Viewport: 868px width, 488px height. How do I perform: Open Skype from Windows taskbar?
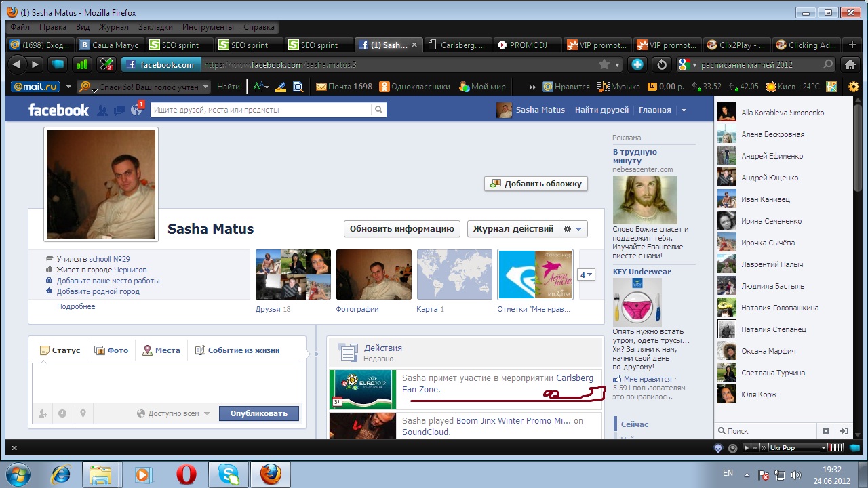tap(229, 474)
